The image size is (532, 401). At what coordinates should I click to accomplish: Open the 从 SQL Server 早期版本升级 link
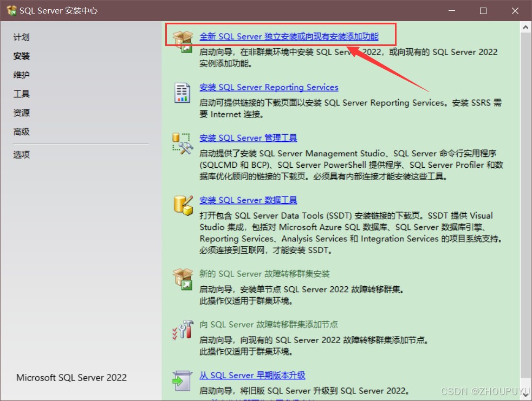(x=252, y=376)
